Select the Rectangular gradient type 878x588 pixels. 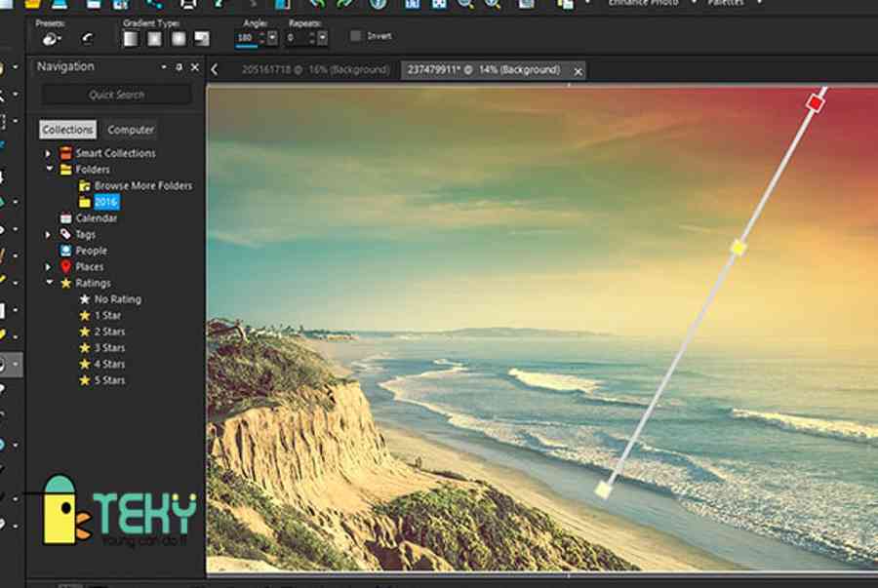click(154, 38)
